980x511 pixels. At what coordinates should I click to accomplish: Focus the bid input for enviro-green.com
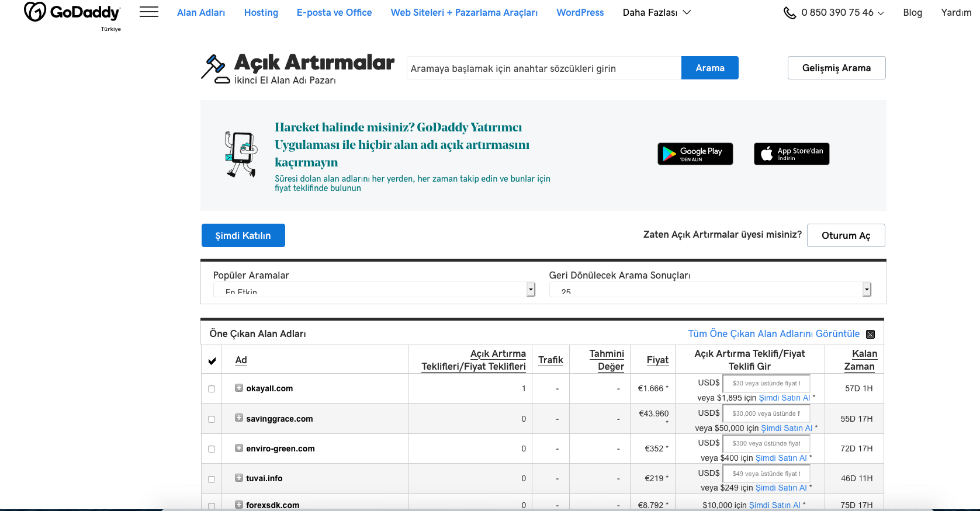pyautogui.click(x=766, y=443)
